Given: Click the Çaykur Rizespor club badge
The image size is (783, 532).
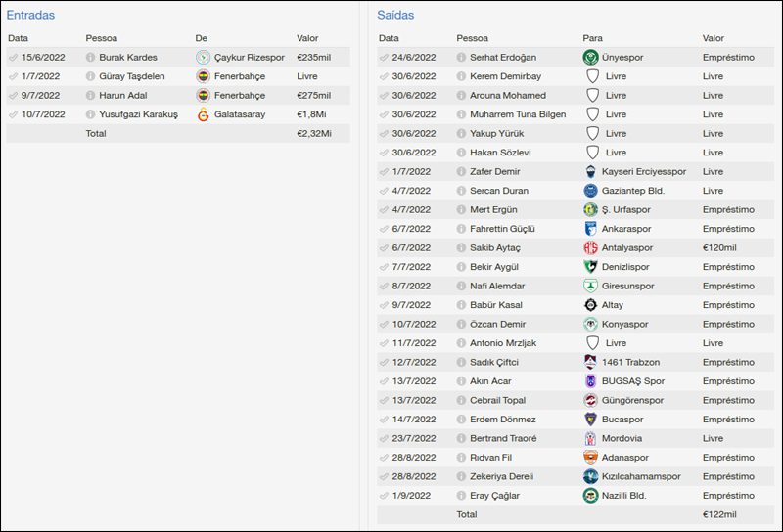Looking at the screenshot, I should [203, 58].
